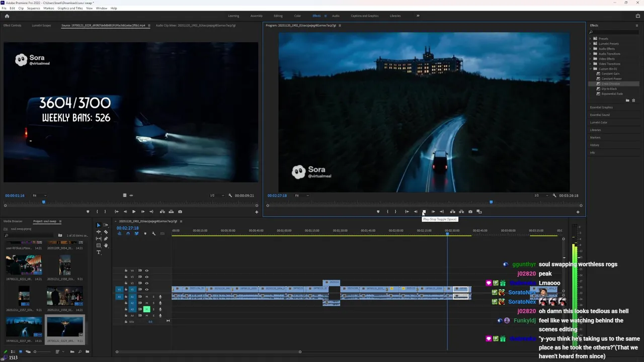Click Export Frame camera in Program monitor

[x=470, y=212]
